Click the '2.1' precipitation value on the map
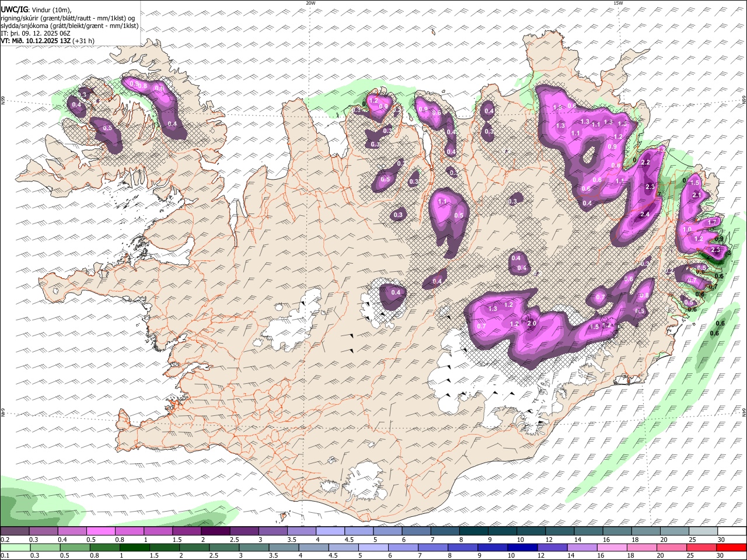 click(696, 195)
